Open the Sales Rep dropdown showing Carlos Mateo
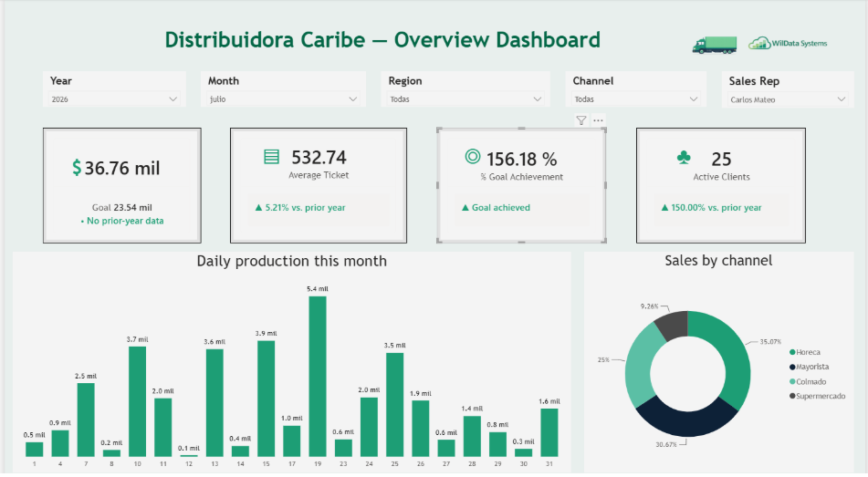The height and width of the screenshot is (477, 868). pyautogui.click(x=787, y=99)
